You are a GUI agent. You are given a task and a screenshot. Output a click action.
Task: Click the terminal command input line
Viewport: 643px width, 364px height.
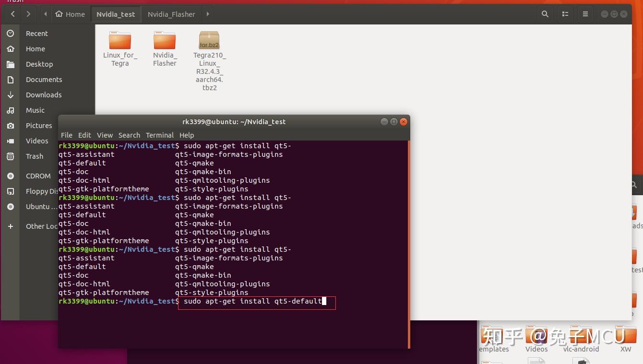257,302
